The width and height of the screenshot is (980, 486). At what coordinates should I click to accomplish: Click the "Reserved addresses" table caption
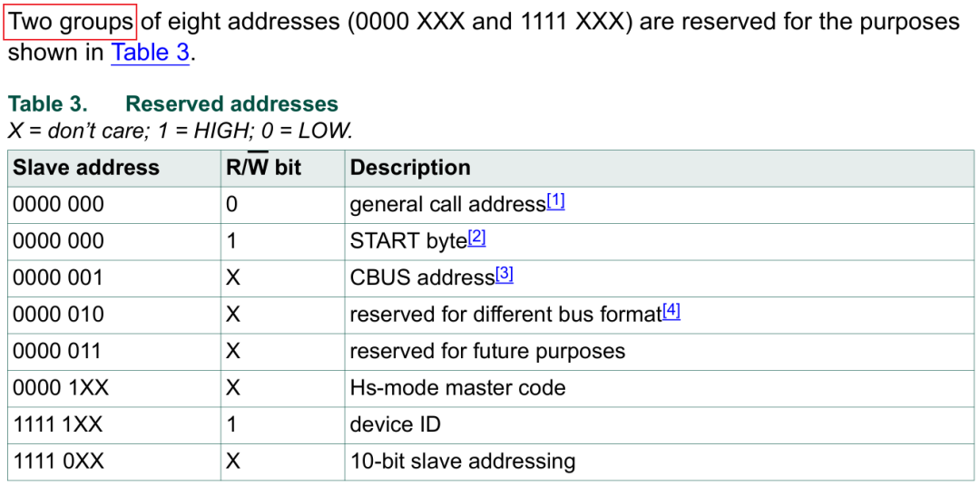click(231, 104)
